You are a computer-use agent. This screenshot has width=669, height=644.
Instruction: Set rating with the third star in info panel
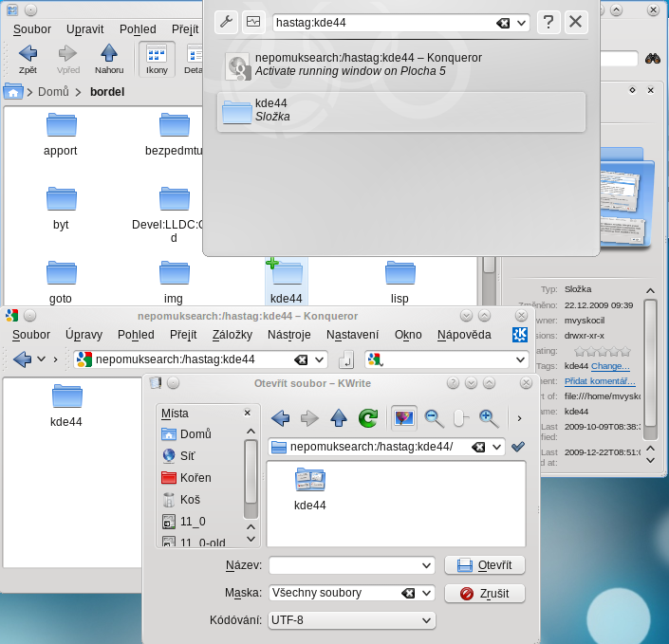tap(603, 352)
